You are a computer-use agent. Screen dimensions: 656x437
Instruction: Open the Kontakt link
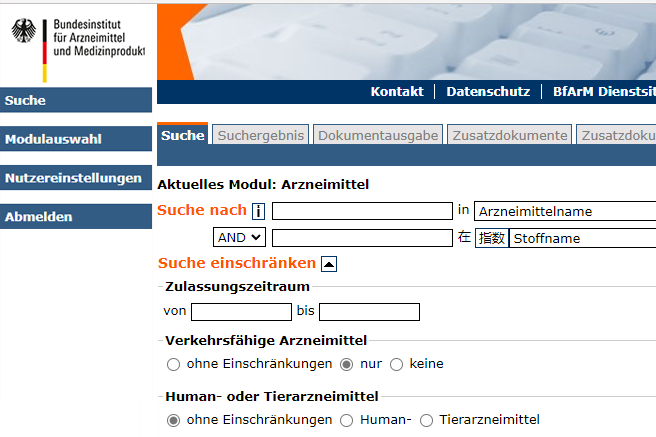[x=397, y=91]
